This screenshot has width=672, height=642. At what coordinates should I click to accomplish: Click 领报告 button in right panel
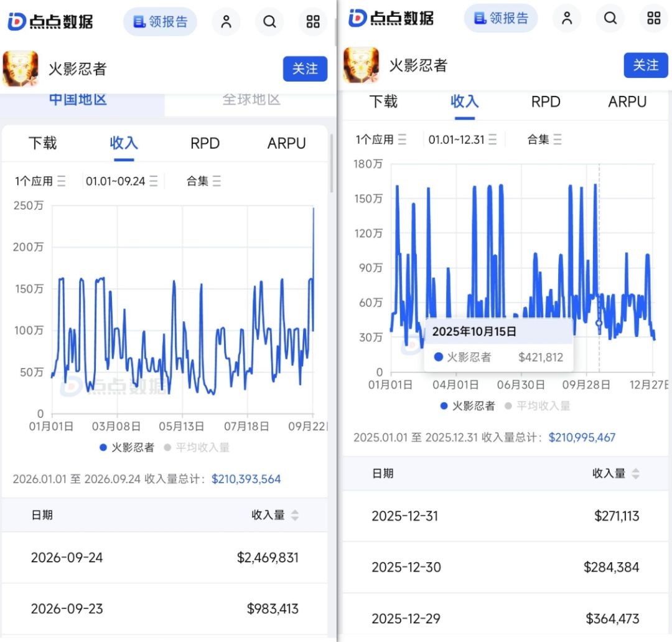pos(501,18)
